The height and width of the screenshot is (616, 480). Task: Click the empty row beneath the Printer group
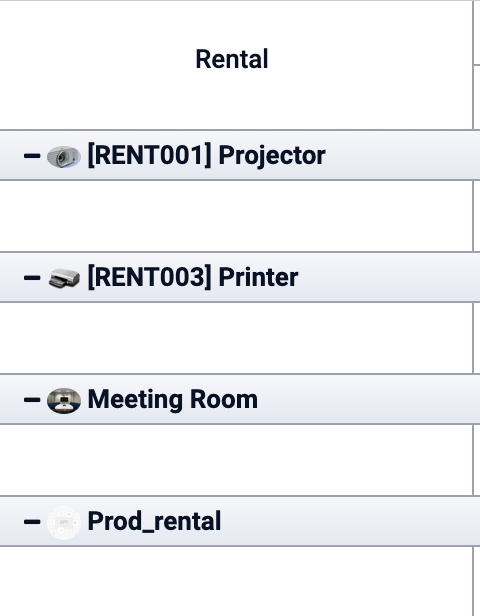click(x=236, y=338)
